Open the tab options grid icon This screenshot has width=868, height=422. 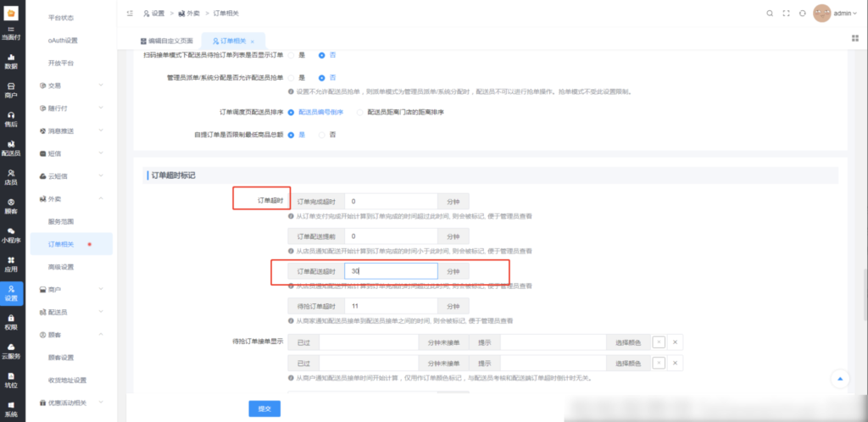[854, 37]
